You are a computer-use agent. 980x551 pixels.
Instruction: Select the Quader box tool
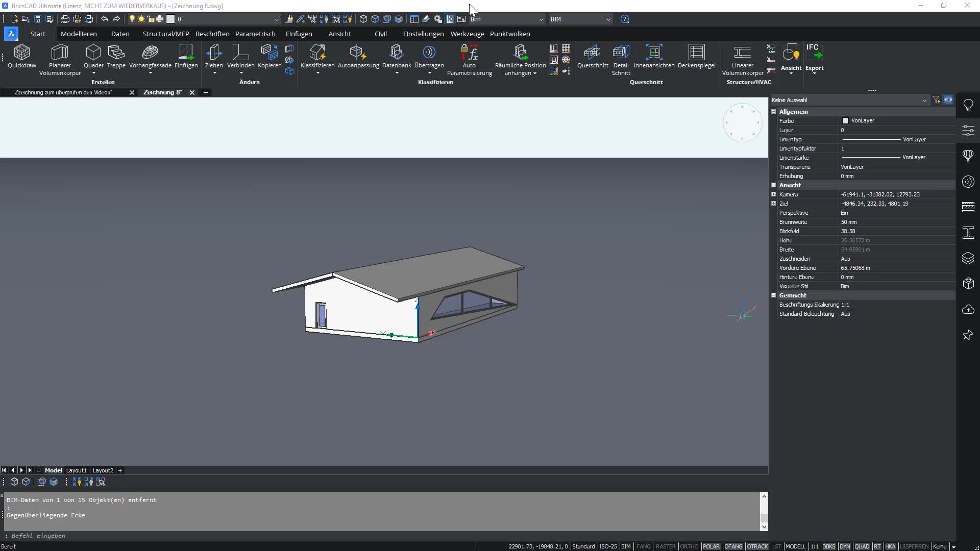click(x=93, y=56)
